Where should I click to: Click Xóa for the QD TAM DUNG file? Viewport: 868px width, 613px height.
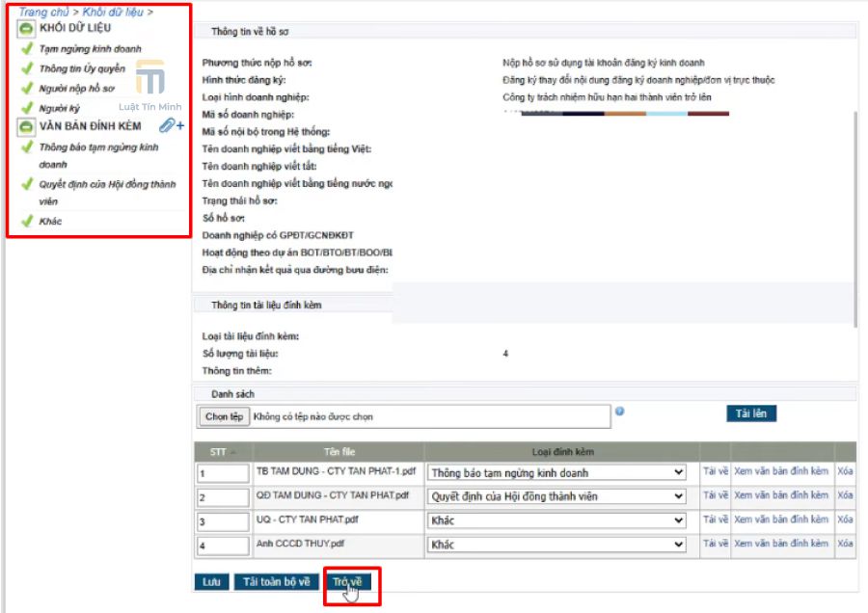pos(845,495)
